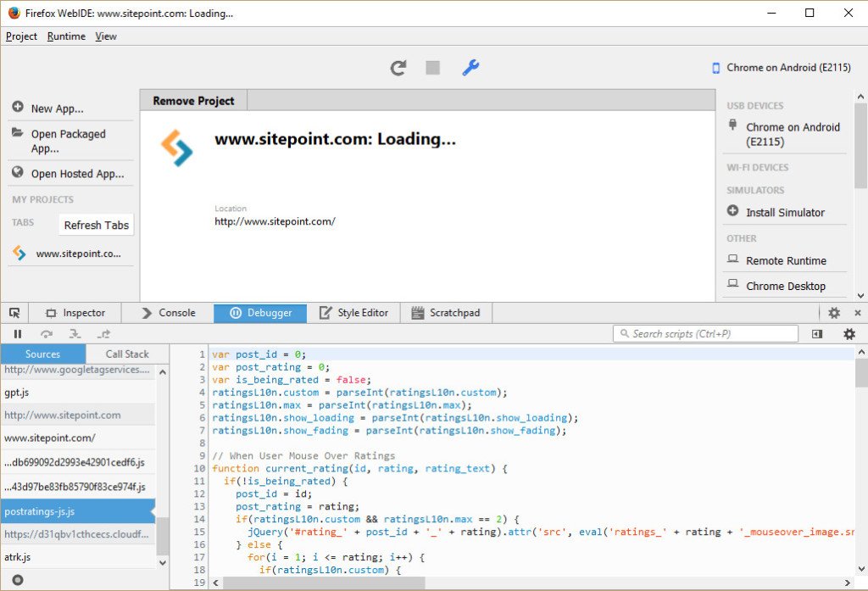Screen dimensions: 868x591
Task: Select Remote Runtime option
Action: click(x=785, y=261)
